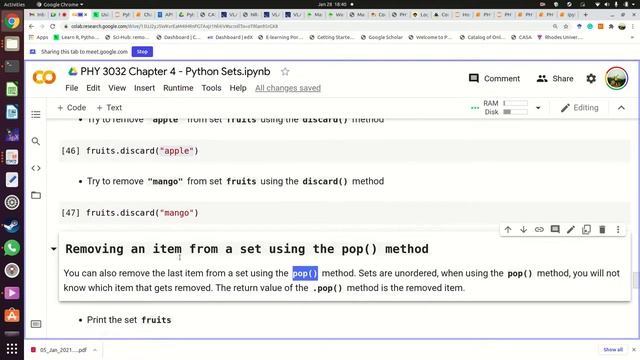Screen dimensions: 640x360
Task: Stop sharing tab to meet.google.com
Action: point(142,52)
